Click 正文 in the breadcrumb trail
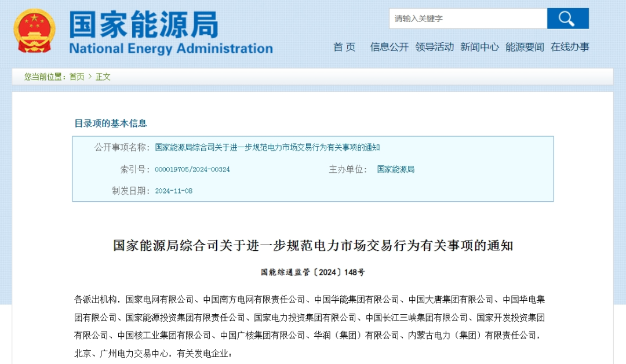626x364 pixels. point(103,77)
